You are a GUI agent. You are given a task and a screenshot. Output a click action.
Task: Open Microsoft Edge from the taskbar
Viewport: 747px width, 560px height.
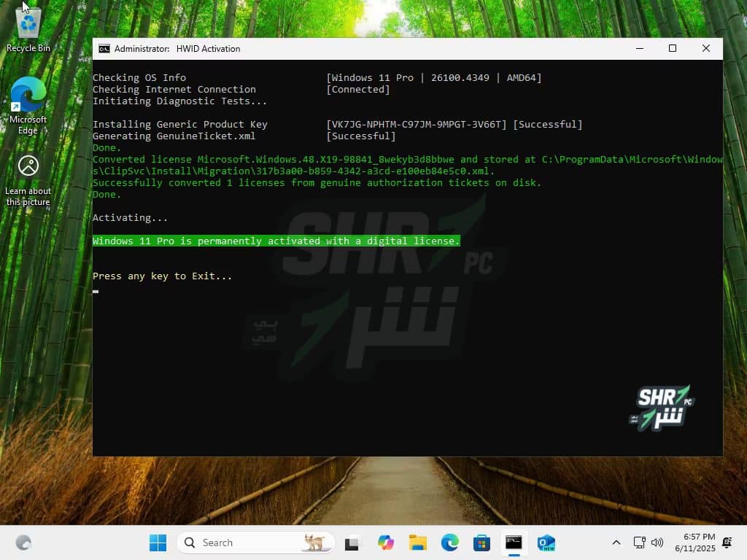[x=449, y=542]
